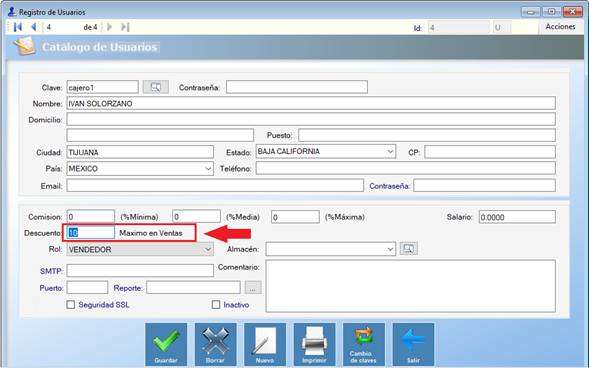
Task: Click the Comentario text area
Action: pos(411,286)
